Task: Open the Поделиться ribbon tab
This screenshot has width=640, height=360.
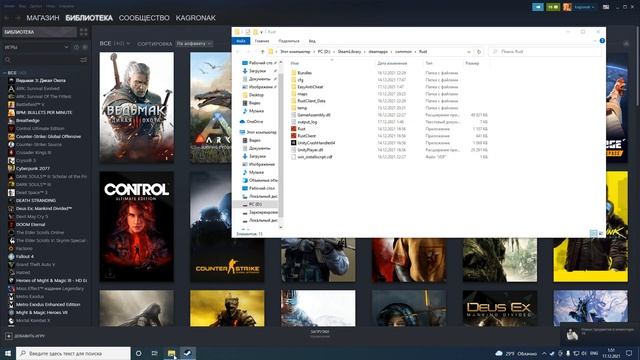Action: [x=289, y=41]
